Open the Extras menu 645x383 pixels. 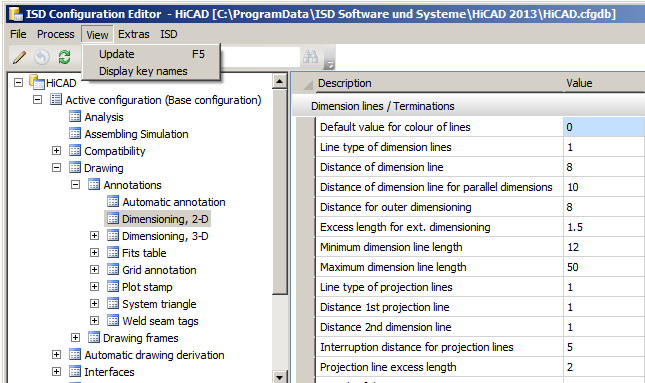pyautogui.click(x=134, y=34)
